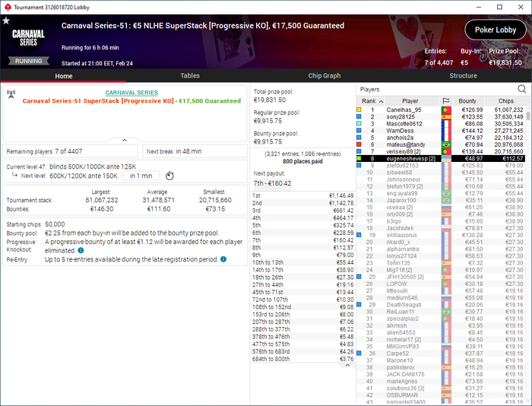
Task: Click the stopwatch icon beside next level
Action: point(169,176)
